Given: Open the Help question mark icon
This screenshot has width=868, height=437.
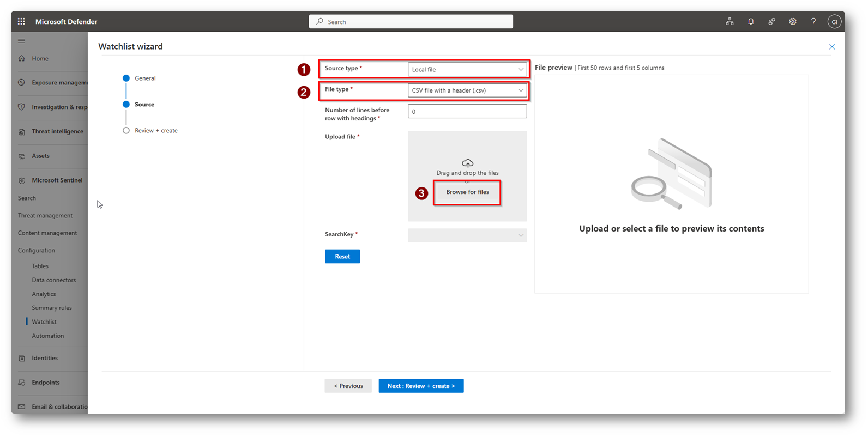Looking at the screenshot, I should tap(813, 22).
